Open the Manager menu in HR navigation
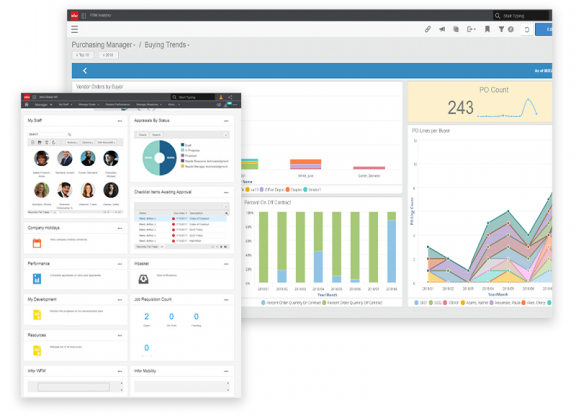 tap(43, 105)
